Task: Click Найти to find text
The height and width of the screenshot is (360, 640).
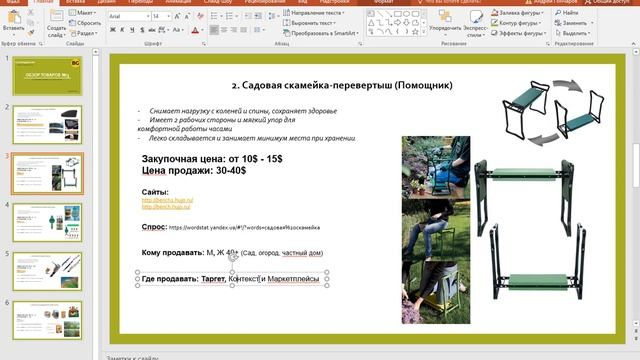Action: click(x=567, y=13)
